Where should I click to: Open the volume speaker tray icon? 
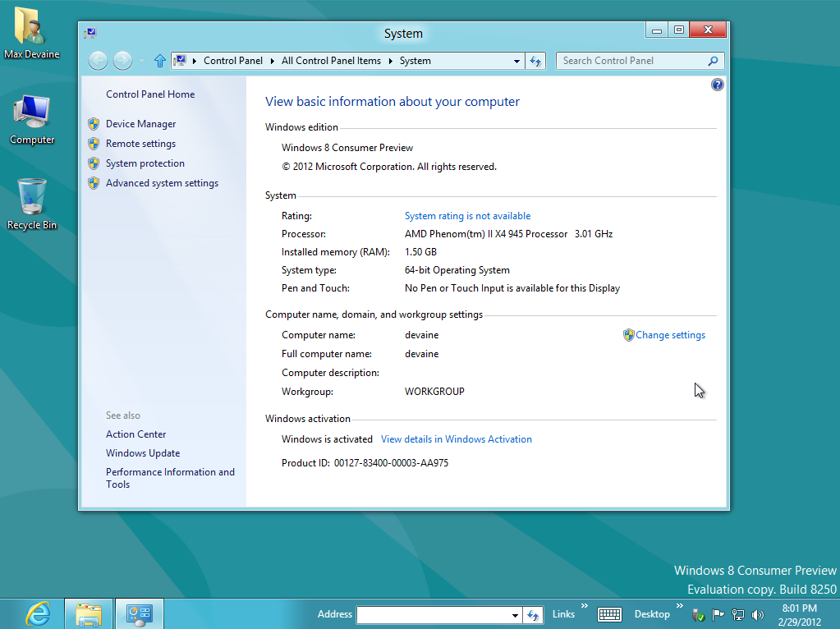[x=758, y=614]
